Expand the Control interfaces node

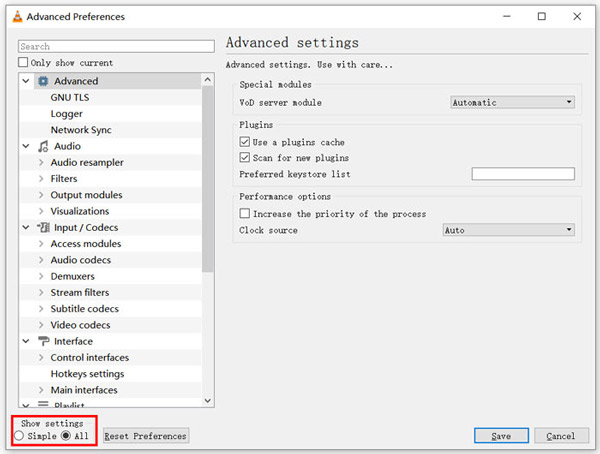[41, 358]
